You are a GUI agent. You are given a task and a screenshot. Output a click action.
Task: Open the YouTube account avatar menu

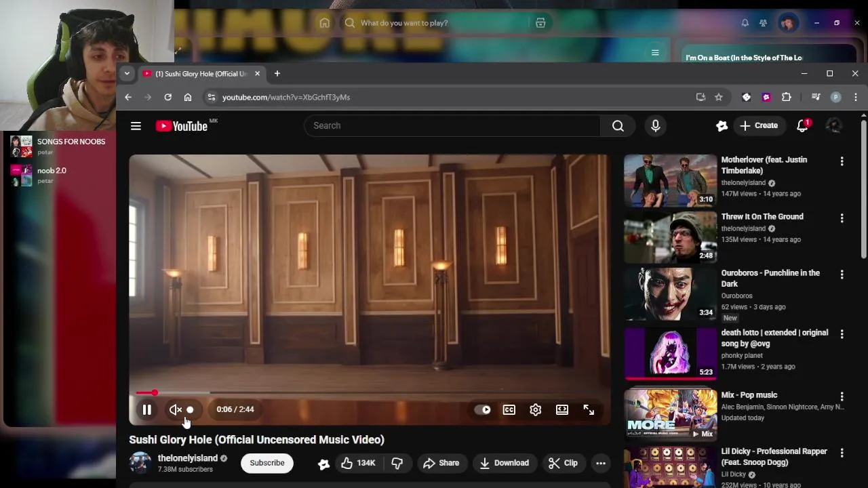click(x=834, y=125)
